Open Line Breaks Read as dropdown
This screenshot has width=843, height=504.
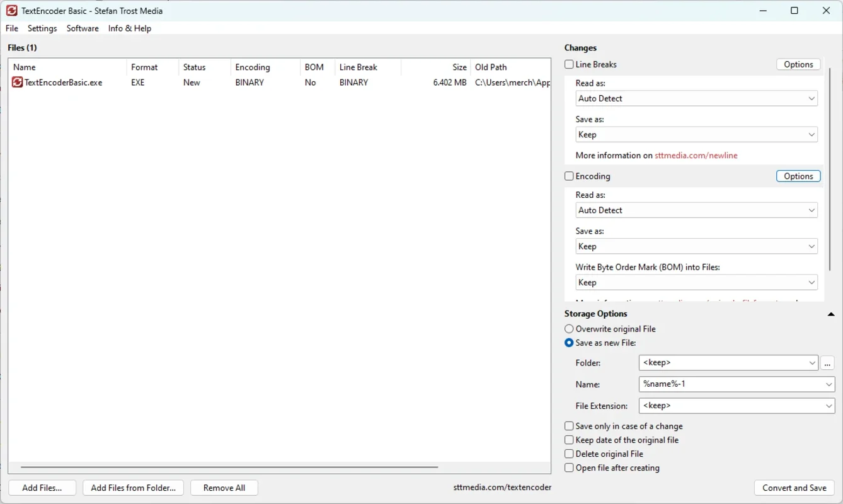697,98
